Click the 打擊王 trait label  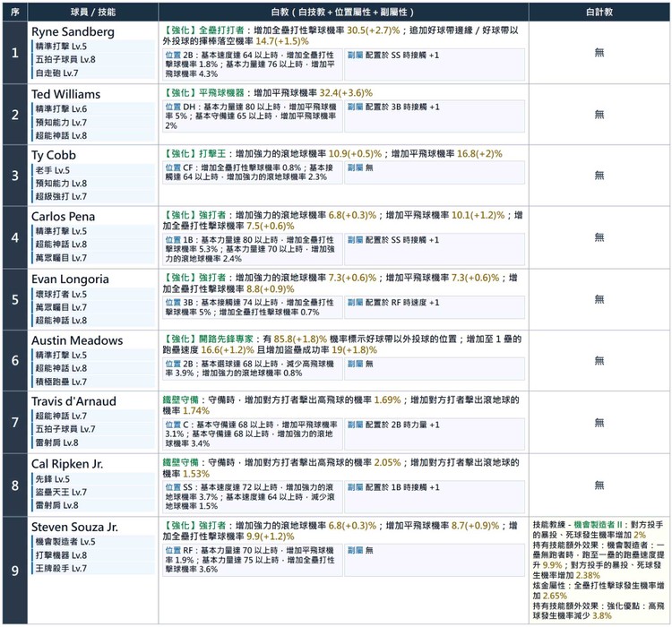coord(212,154)
